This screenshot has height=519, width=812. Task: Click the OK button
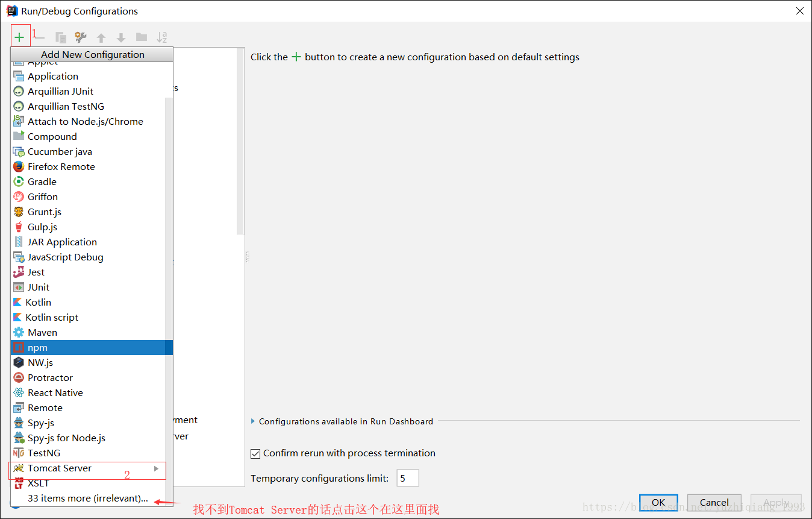[658, 502]
